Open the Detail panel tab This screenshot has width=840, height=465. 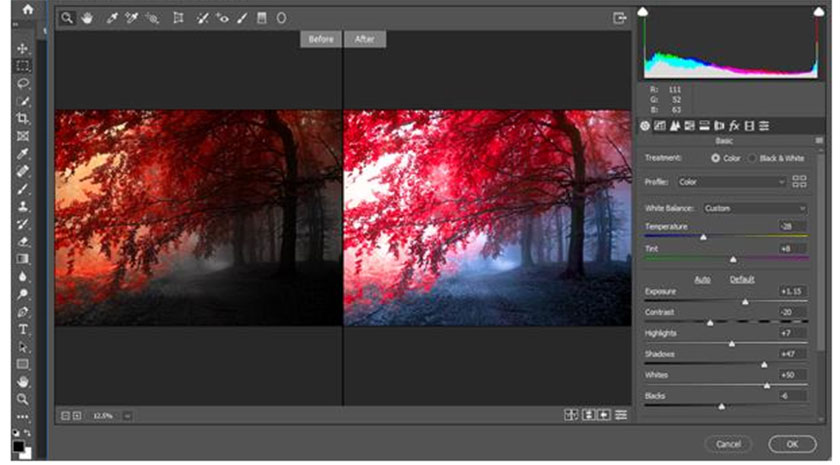[675, 126]
